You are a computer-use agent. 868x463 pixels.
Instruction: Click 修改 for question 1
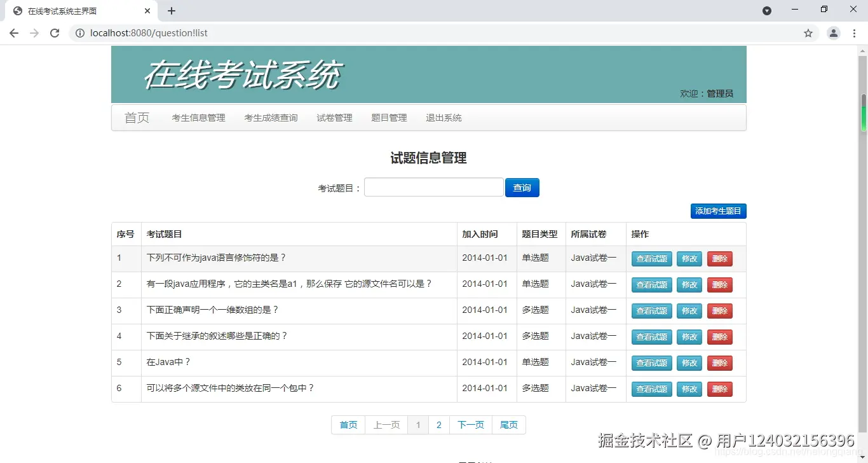click(689, 259)
